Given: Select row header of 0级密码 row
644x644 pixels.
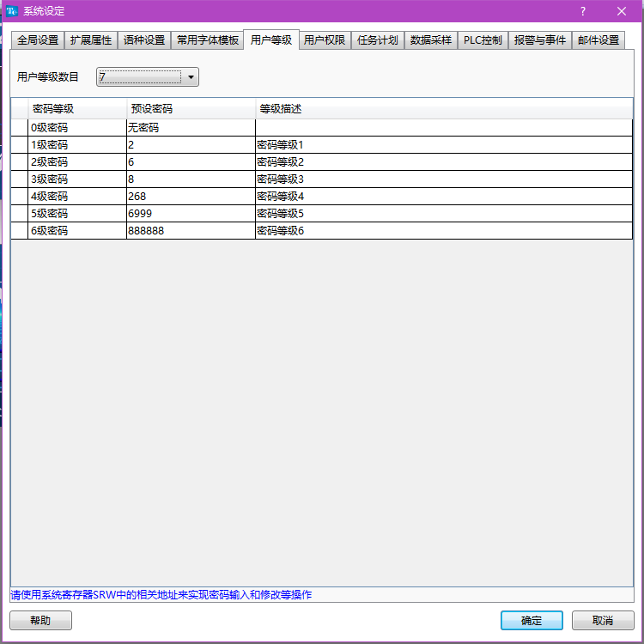Looking at the screenshot, I should coord(19,128).
